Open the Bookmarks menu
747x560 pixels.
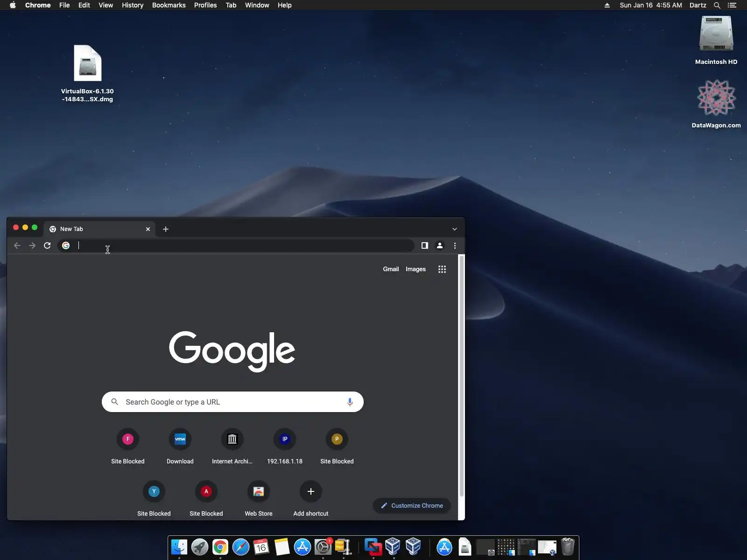[x=169, y=5]
